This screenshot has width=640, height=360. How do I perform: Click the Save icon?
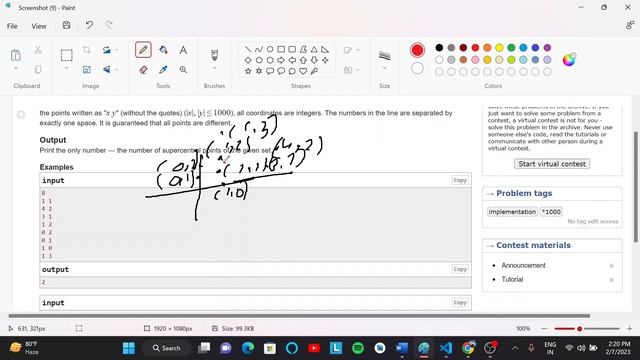67,25
